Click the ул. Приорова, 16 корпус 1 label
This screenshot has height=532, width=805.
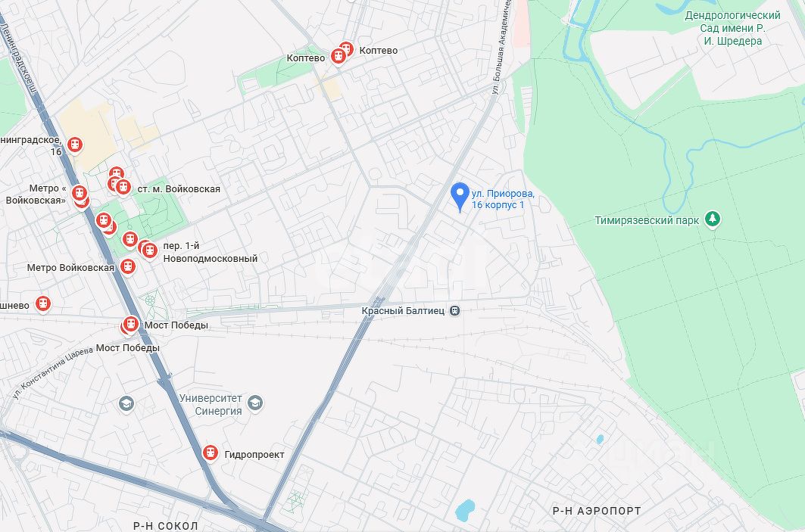coord(503,199)
